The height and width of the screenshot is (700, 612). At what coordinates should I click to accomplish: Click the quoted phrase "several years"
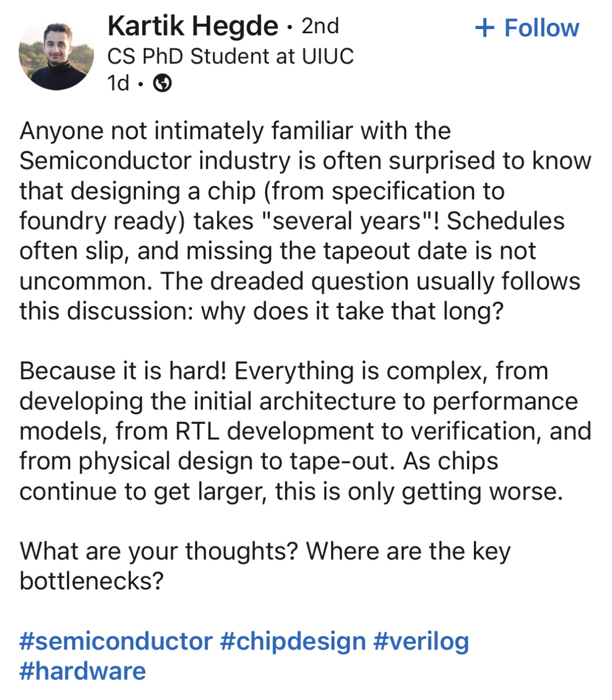pos(346,221)
